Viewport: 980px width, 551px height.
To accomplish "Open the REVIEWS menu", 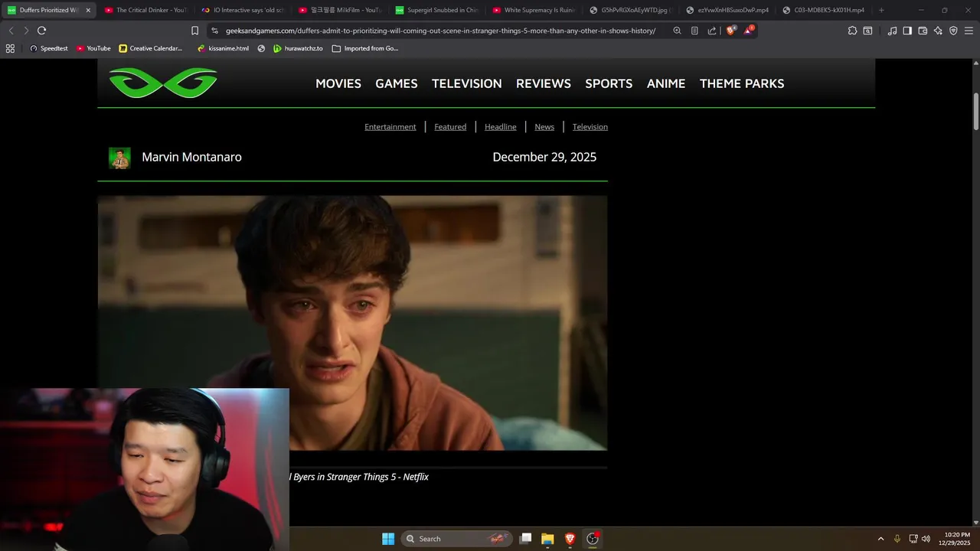I will 544,83.
